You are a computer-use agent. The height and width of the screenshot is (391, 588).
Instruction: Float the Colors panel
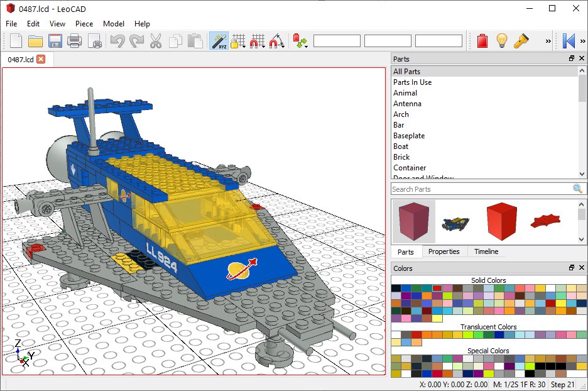tap(572, 268)
